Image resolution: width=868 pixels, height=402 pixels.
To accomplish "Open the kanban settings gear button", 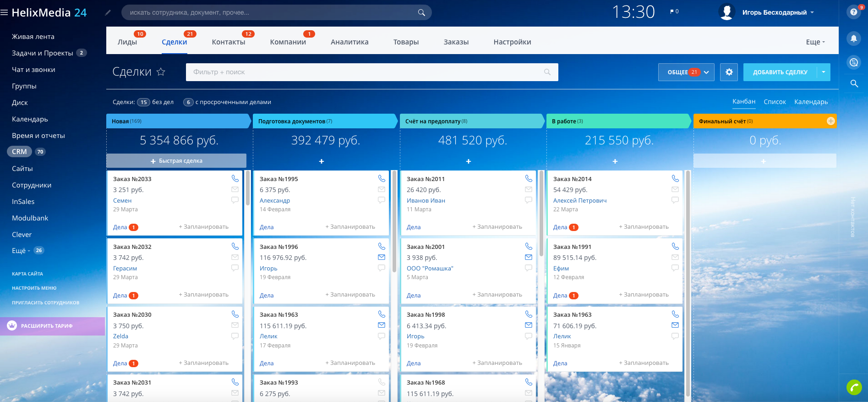I will point(729,72).
